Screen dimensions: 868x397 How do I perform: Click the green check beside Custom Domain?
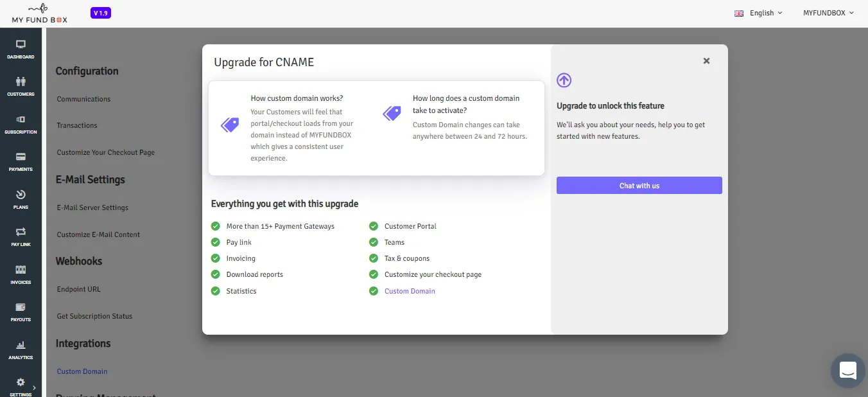tap(373, 291)
